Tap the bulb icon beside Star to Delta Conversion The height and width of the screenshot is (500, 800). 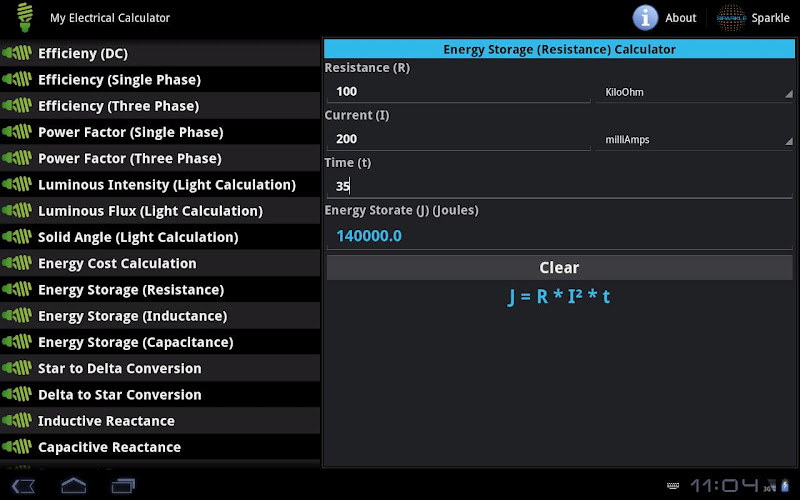(17, 368)
